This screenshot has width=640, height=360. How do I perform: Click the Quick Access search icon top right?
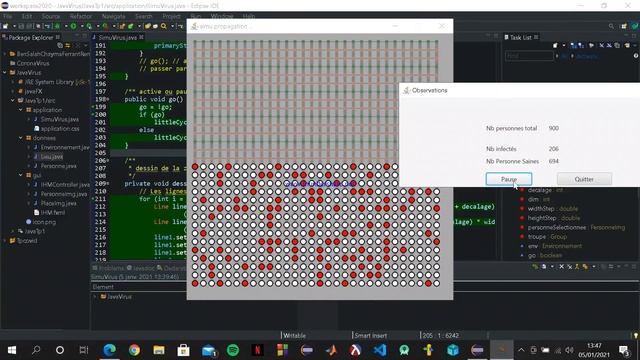click(x=611, y=26)
